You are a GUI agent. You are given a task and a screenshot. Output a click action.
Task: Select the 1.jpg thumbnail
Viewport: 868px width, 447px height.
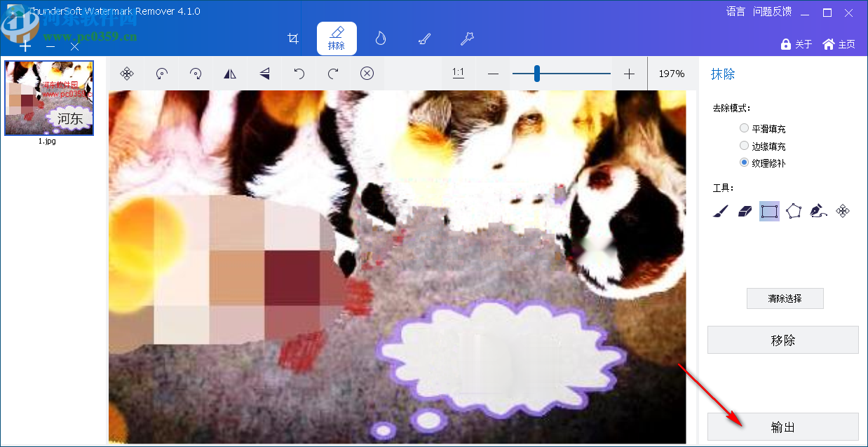point(48,97)
